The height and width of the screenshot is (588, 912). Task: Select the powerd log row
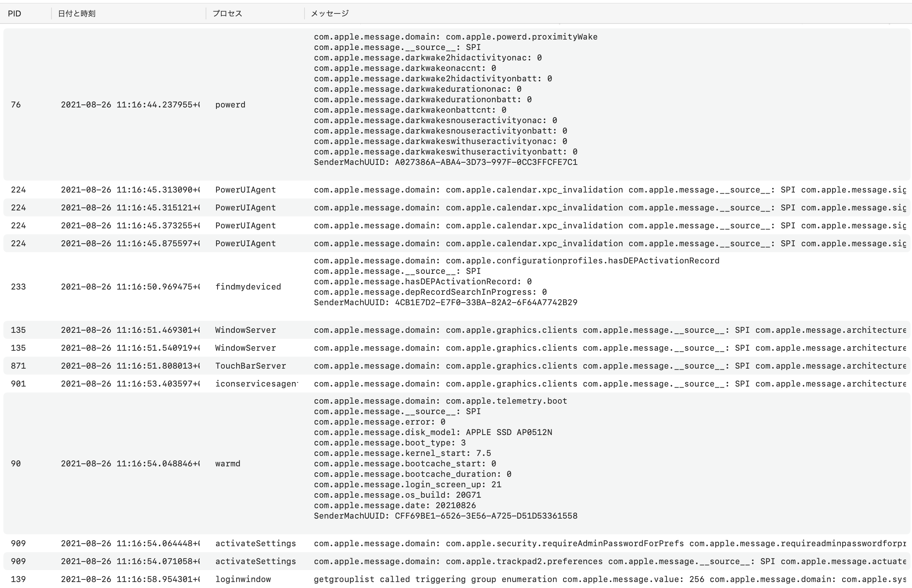[230, 104]
